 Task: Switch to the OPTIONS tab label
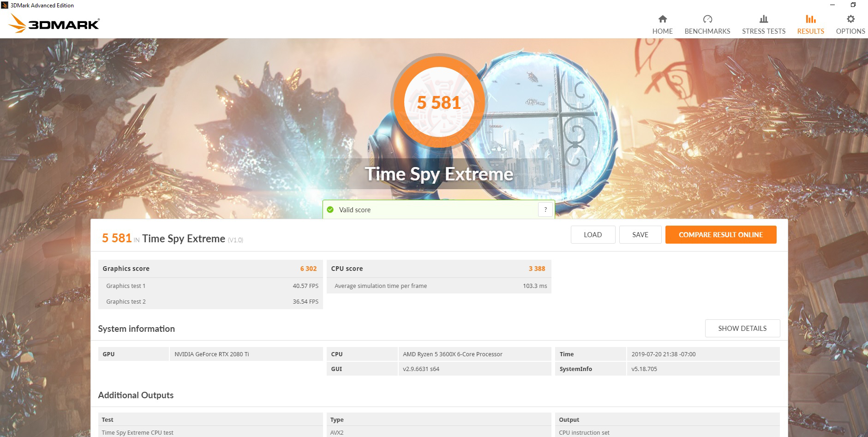850,31
